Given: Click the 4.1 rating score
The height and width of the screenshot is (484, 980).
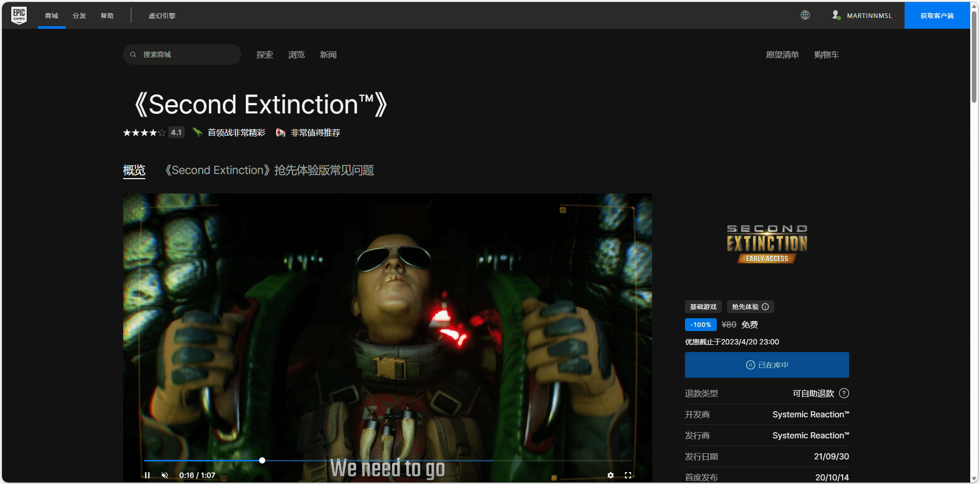Looking at the screenshot, I should [177, 132].
